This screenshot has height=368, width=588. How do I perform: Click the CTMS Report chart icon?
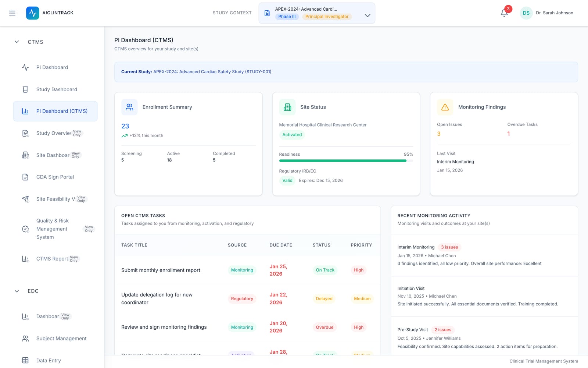[x=25, y=259]
